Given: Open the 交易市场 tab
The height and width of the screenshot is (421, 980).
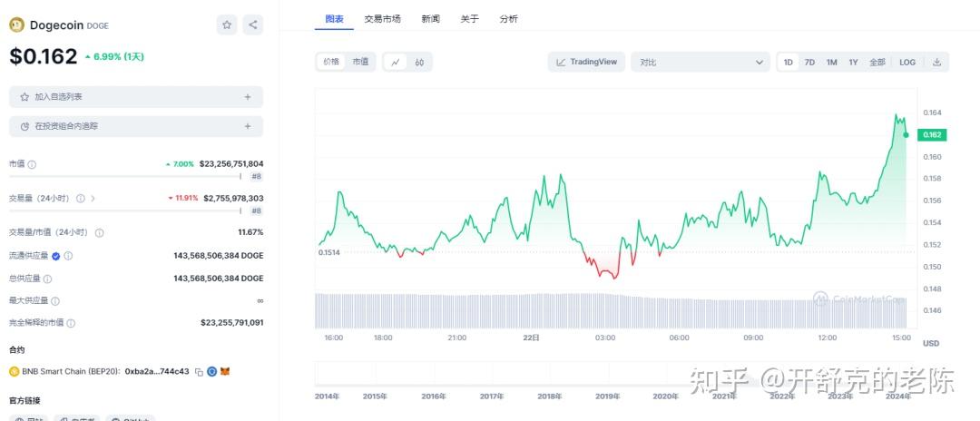Looking at the screenshot, I should pos(383,19).
